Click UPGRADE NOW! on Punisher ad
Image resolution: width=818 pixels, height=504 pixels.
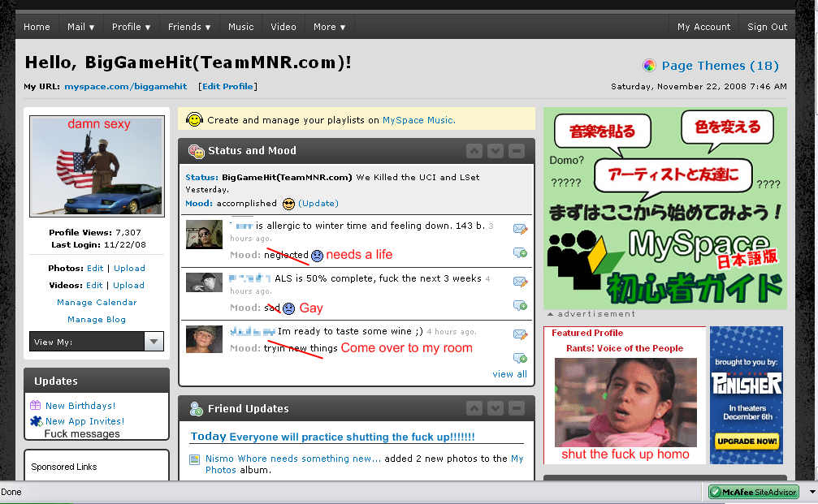click(x=747, y=441)
